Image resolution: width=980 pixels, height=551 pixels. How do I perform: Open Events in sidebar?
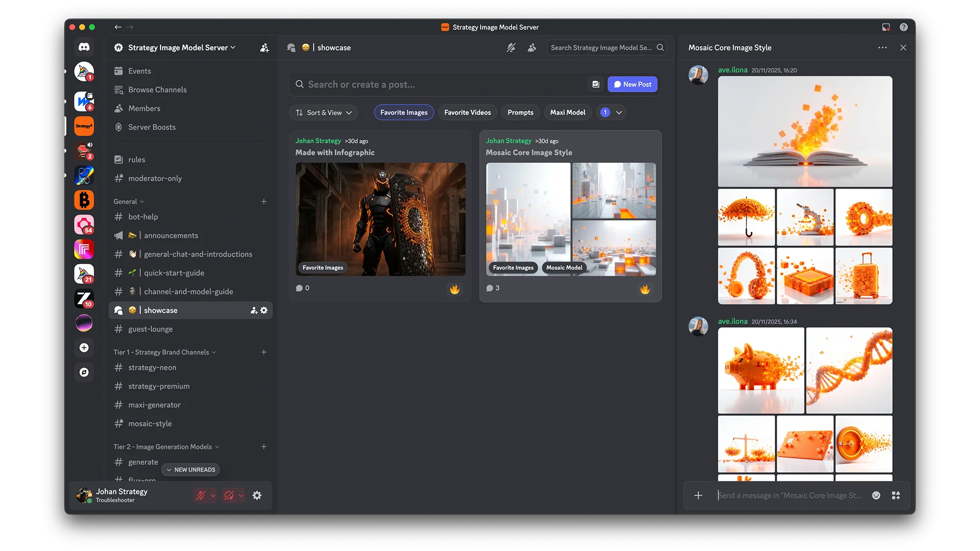[190, 71]
